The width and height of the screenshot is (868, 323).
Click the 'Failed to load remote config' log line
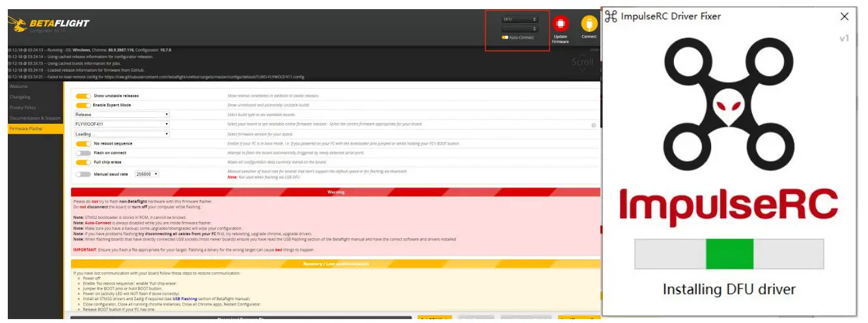pos(157,77)
